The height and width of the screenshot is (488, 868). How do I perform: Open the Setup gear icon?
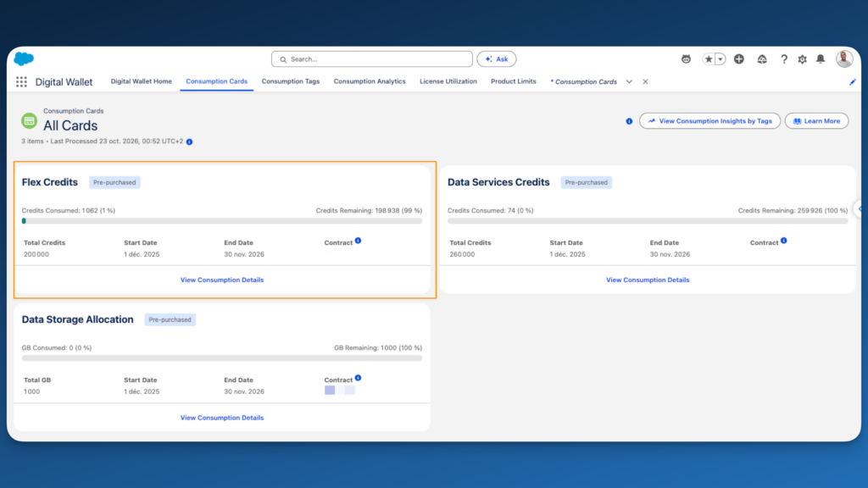[x=802, y=59]
